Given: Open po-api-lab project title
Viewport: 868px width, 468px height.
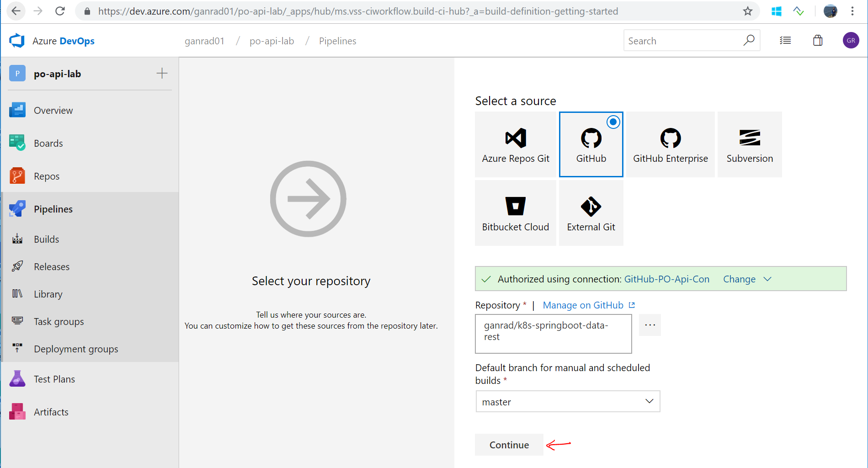Looking at the screenshot, I should point(57,74).
